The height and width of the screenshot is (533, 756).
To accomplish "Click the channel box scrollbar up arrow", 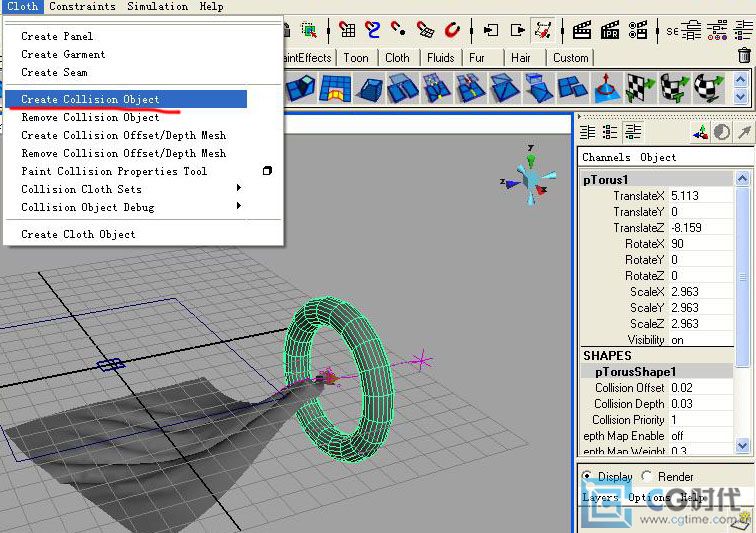I will pyautogui.click(x=742, y=178).
